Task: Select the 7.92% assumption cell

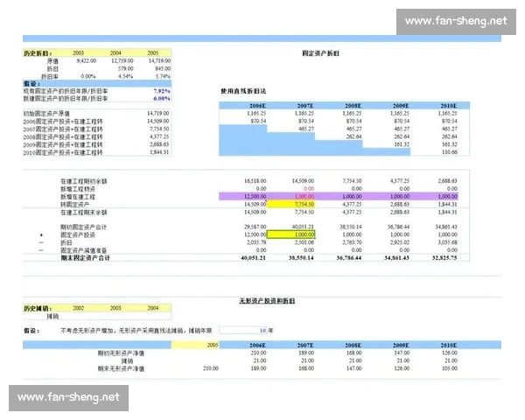Action: [x=162, y=91]
